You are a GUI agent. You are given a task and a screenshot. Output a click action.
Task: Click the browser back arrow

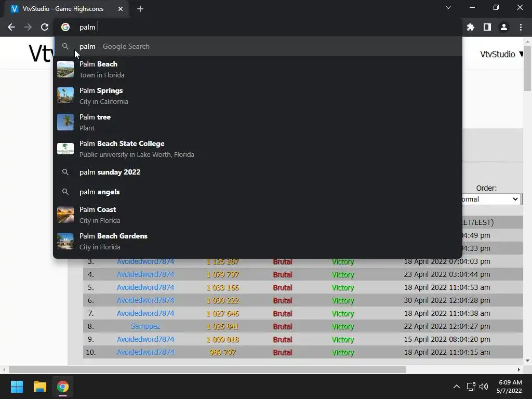tap(11, 27)
